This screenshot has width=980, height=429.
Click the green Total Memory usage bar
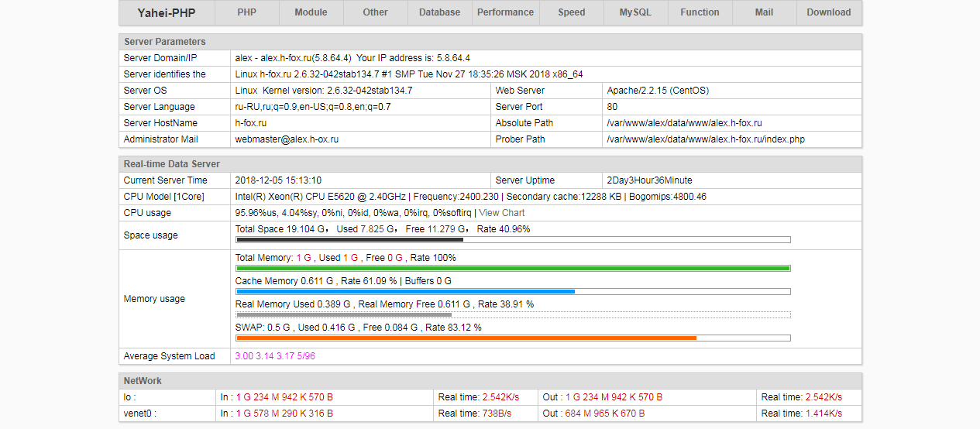tap(512, 269)
